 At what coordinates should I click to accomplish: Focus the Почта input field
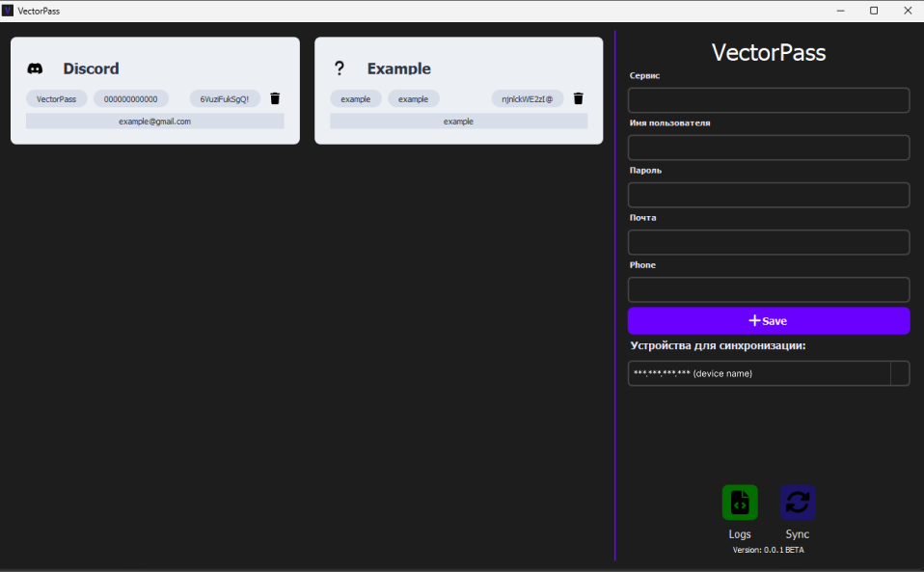(x=769, y=242)
